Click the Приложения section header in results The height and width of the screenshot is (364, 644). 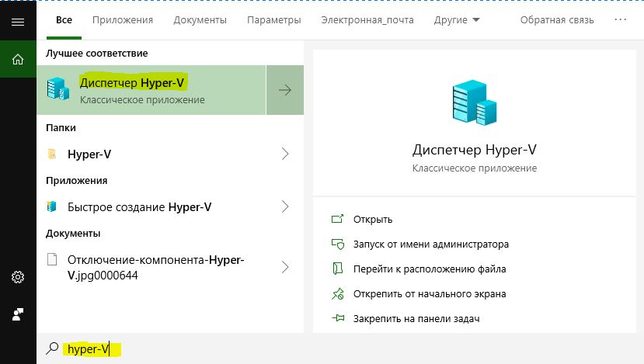pos(76,181)
